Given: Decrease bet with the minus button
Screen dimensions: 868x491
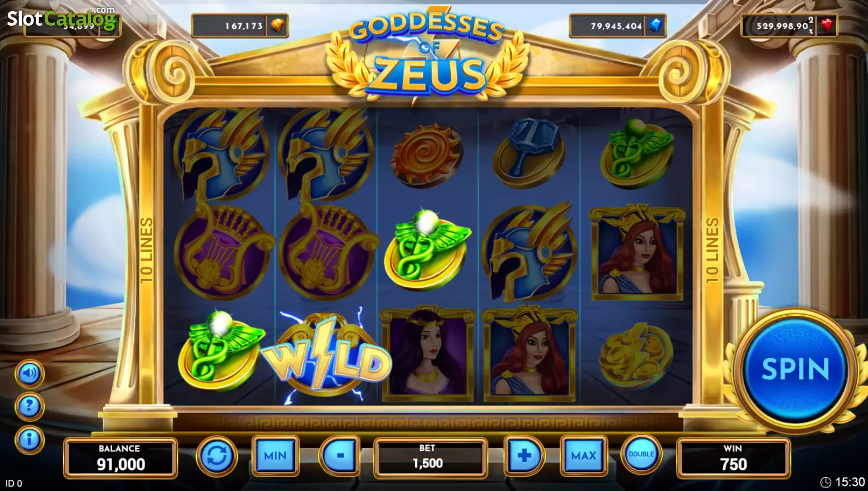Looking at the screenshot, I should [340, 456].
